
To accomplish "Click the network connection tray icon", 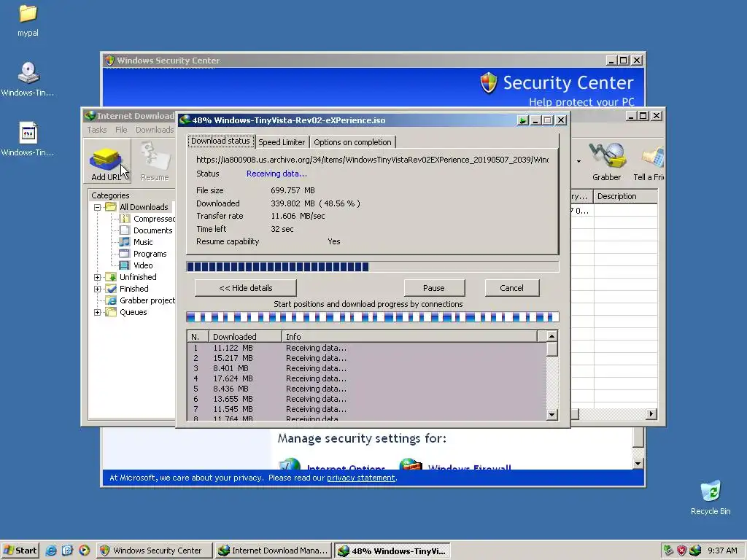I will 668,551.
